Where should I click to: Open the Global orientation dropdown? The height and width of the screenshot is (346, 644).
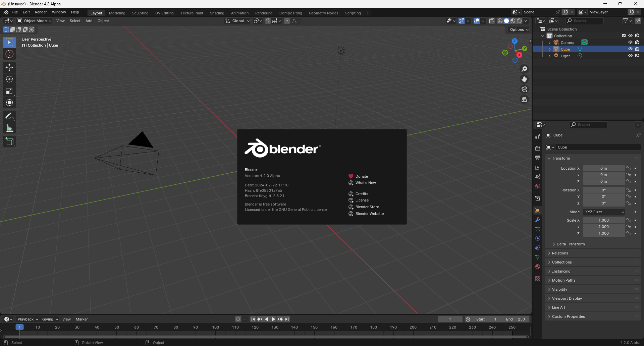237,21
